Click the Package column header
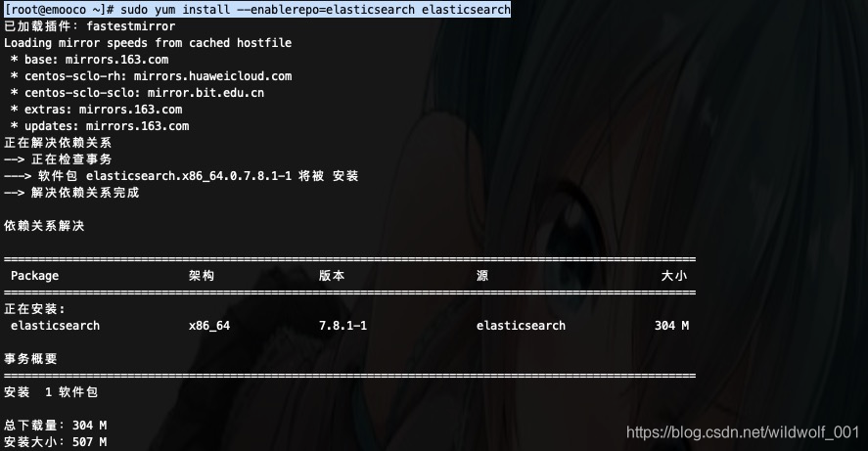 [34, 276]
